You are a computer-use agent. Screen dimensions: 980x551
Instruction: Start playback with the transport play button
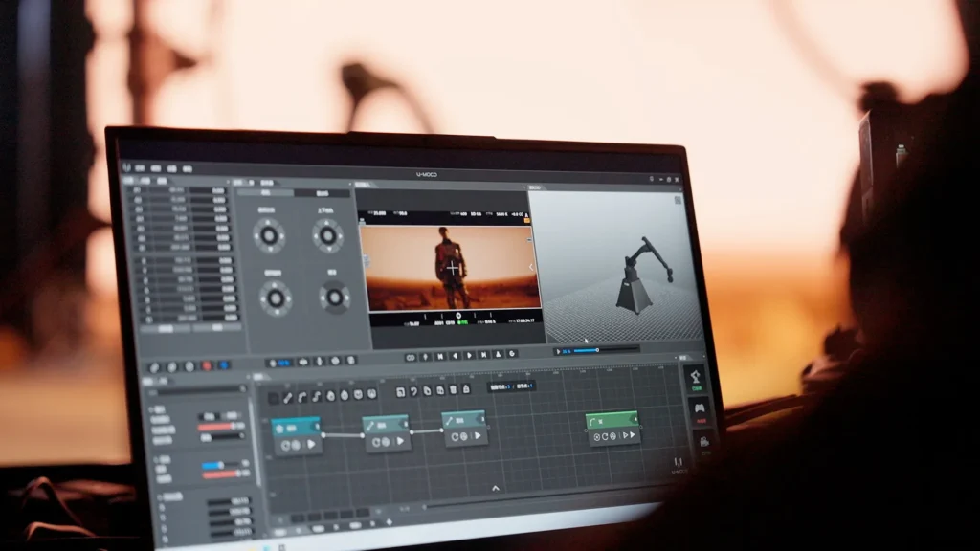coord(469,356)
